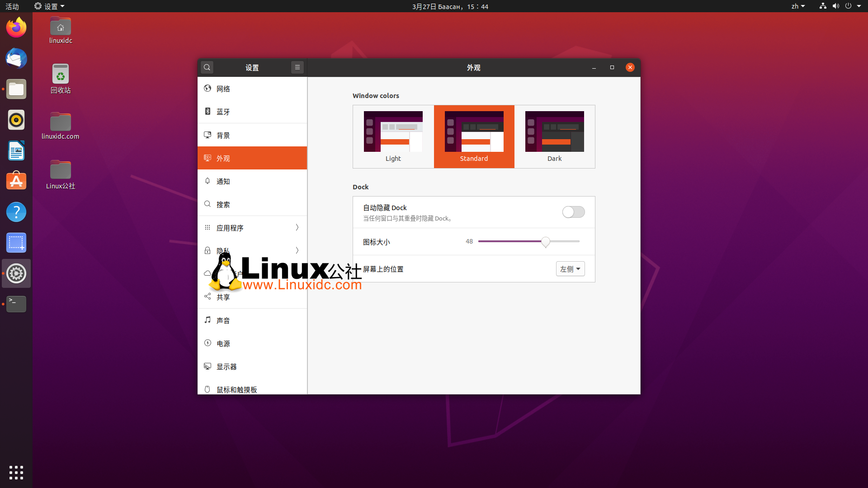Expand the privacy row chevron
This screenshot has height=488, width=868.
[297, 250]
